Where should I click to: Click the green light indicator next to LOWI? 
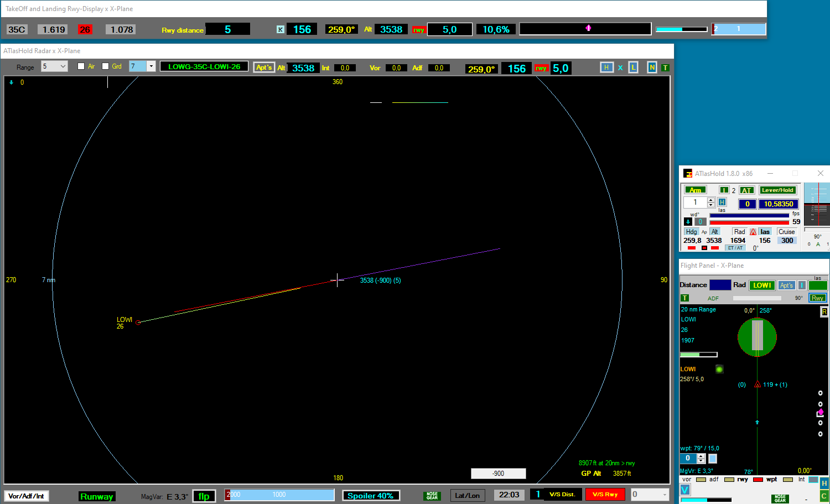coord(719,369)
